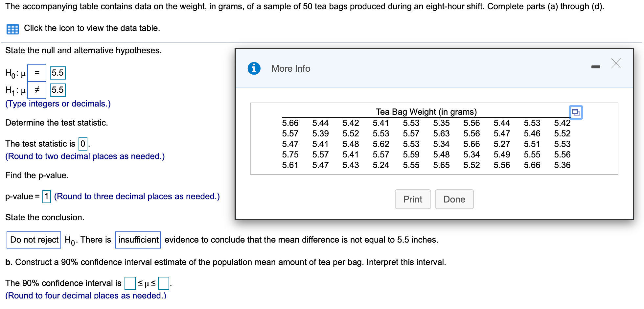
Task: Click the Print button
Action: (x=412, y=199)
